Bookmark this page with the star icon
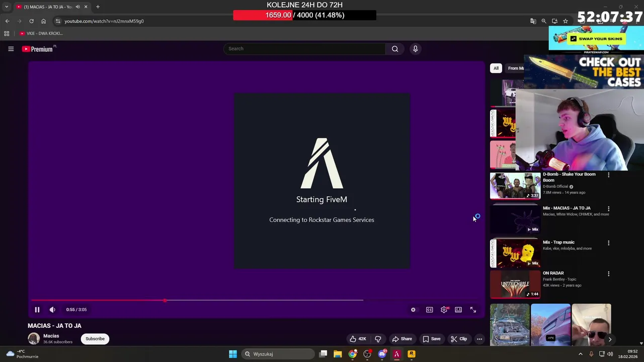644x362 pixels. [x=566, y=21]
